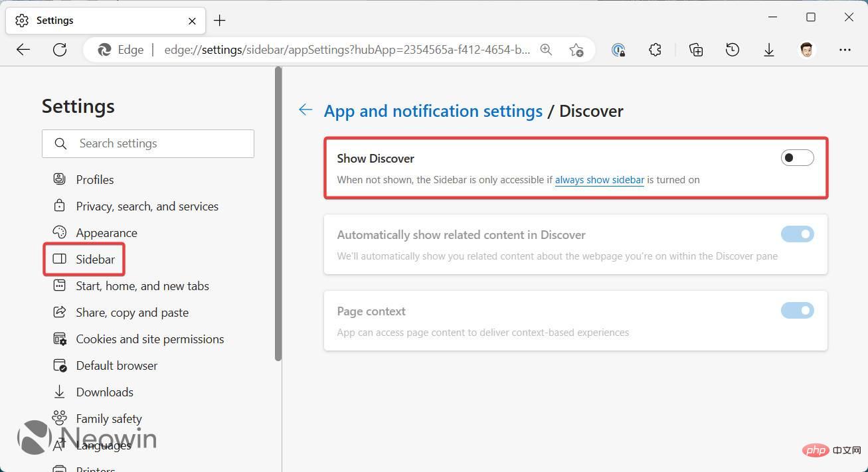Open the Collections toolbar icon
This screenshot has height=472, width=868.
[x=696, y=50]
